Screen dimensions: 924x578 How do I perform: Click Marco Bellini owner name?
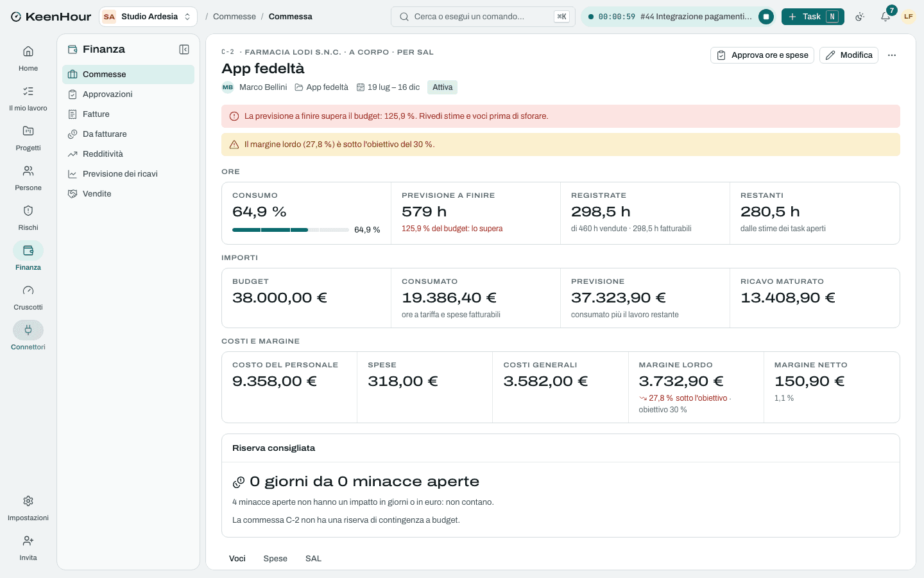[x=263, y=87]
